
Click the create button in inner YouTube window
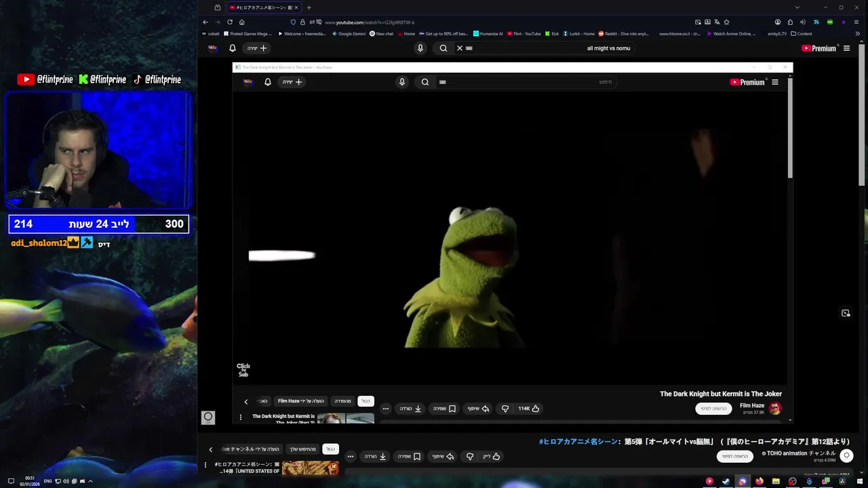[x=292, y=82]
